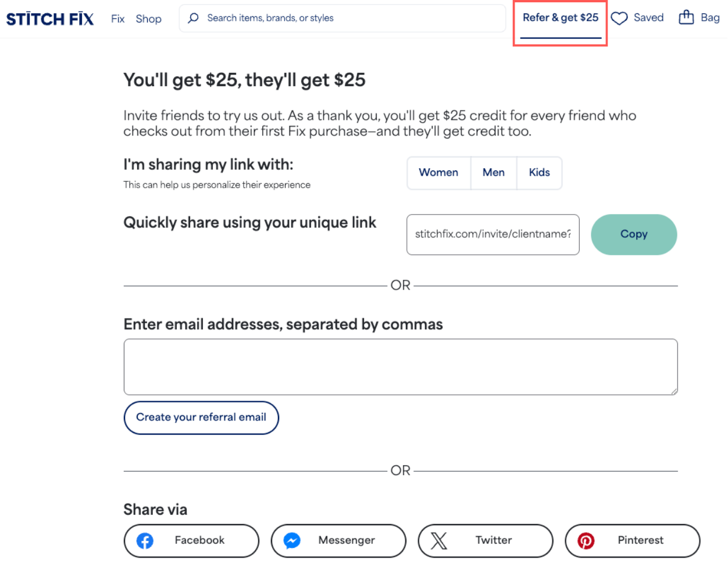Click the Saved heart icon

point(619,18)
